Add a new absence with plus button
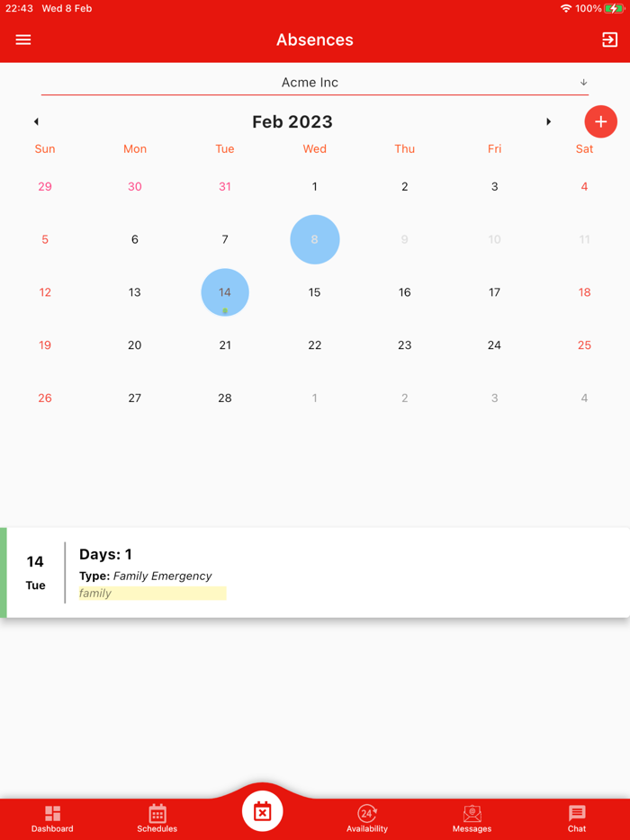Viewport: 630px width, 840px height. (x=600, y=121)
